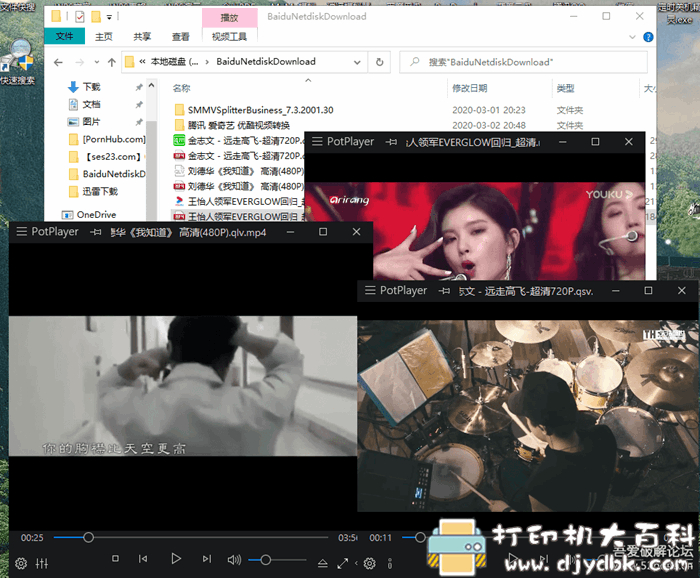Open 视频工具 ribbon tab
Screen dimensions: 700x578
click(x=229, y=37)
